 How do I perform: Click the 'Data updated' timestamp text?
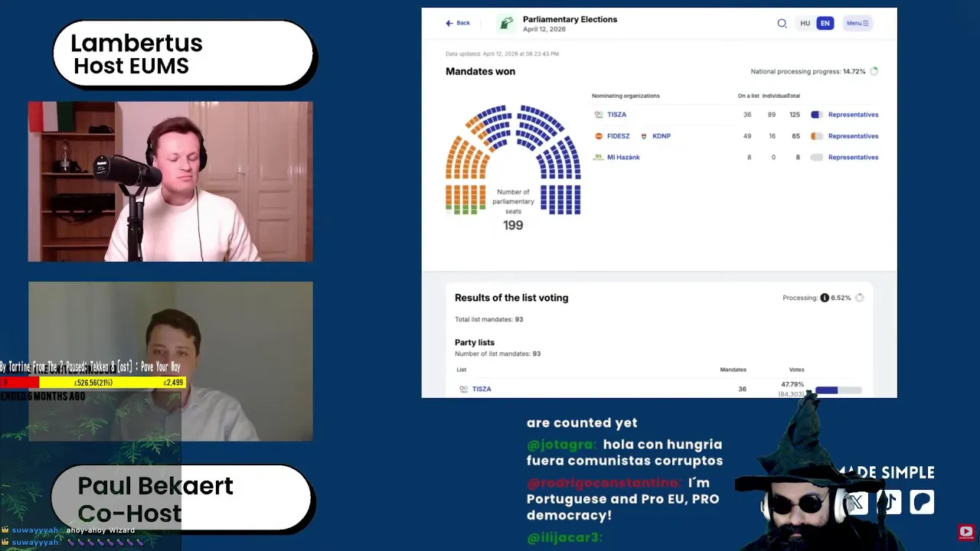[x=502, y=54]
